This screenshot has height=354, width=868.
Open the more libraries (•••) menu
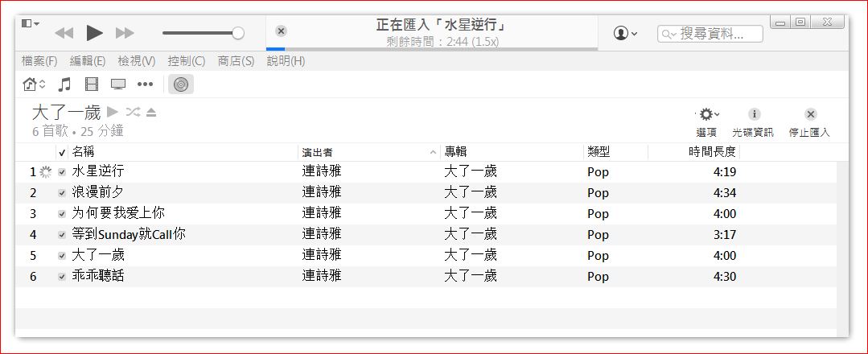pyautogui.click(x=145, y=84)
